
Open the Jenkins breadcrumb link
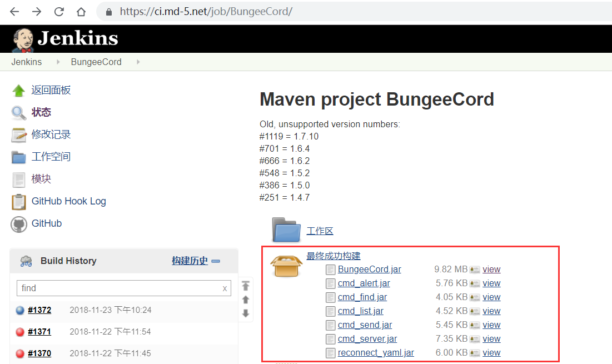coord(27,62)
